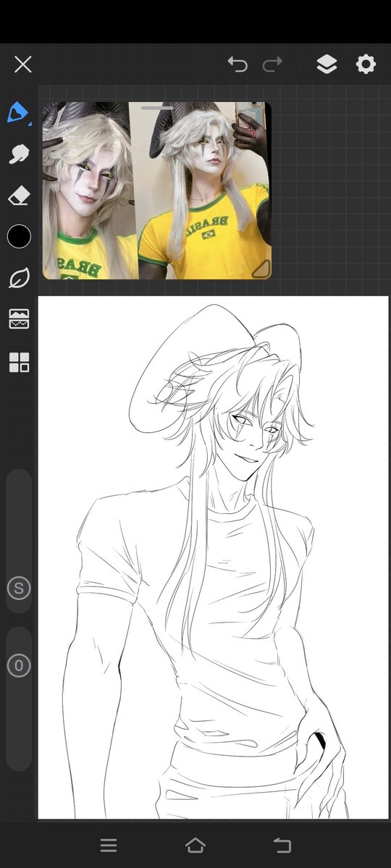Tap the reference window resize corner handle
The image size is (391, 868).
(261, 269)
